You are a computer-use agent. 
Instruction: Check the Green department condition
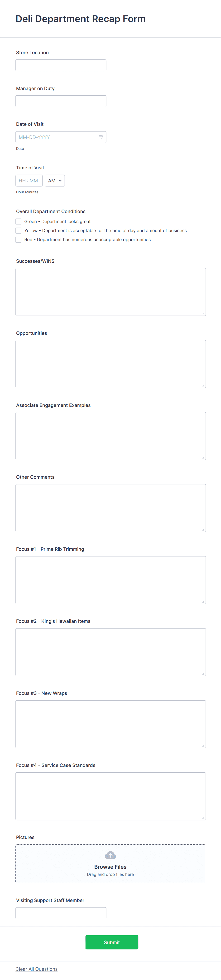18,221
